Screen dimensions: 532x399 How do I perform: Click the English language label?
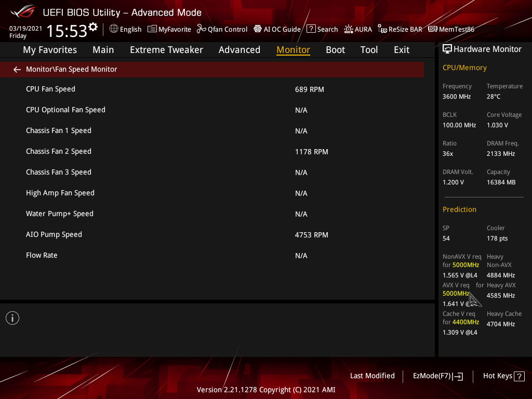130,30
